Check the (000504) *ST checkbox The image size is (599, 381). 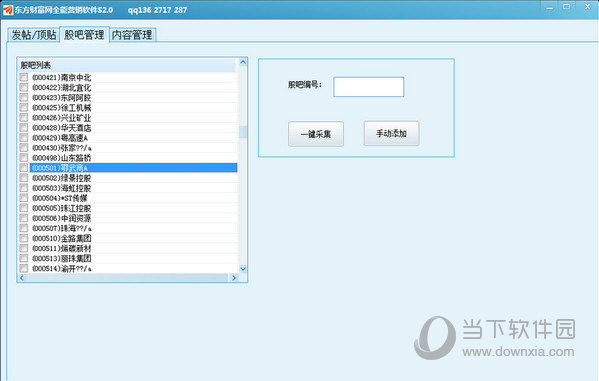click(x=24, y=198)
